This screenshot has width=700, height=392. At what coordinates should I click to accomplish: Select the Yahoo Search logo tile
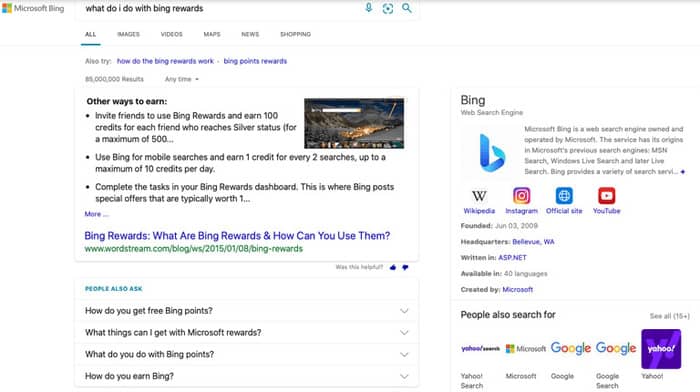480,349
